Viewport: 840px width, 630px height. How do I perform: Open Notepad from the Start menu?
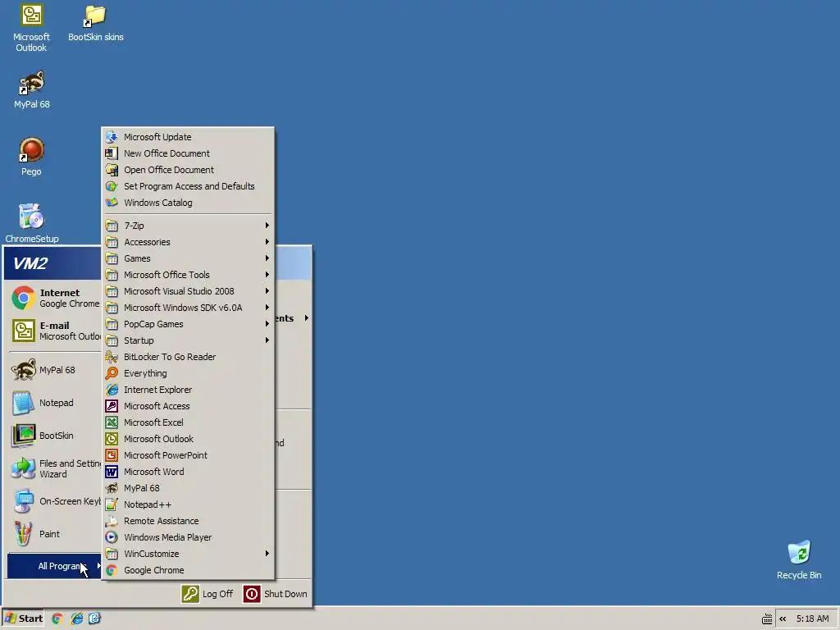[x=55, y=403]
